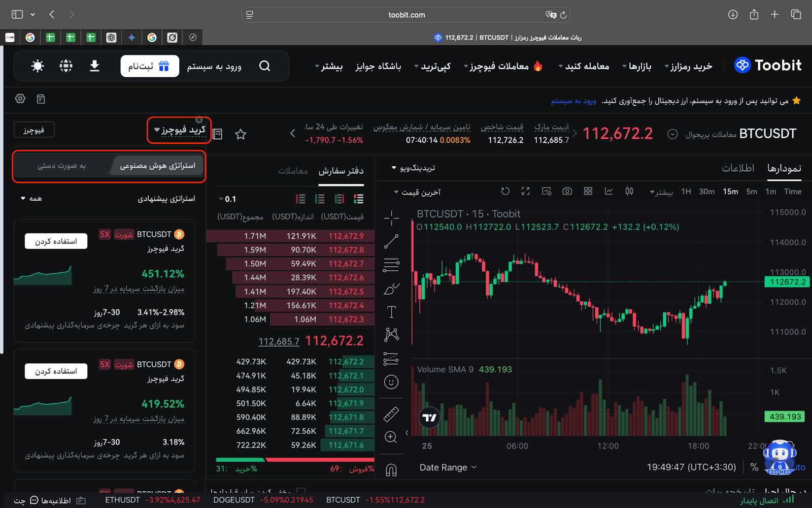Click the download app icon
812x508 pixels.
[x=94, y=66]
